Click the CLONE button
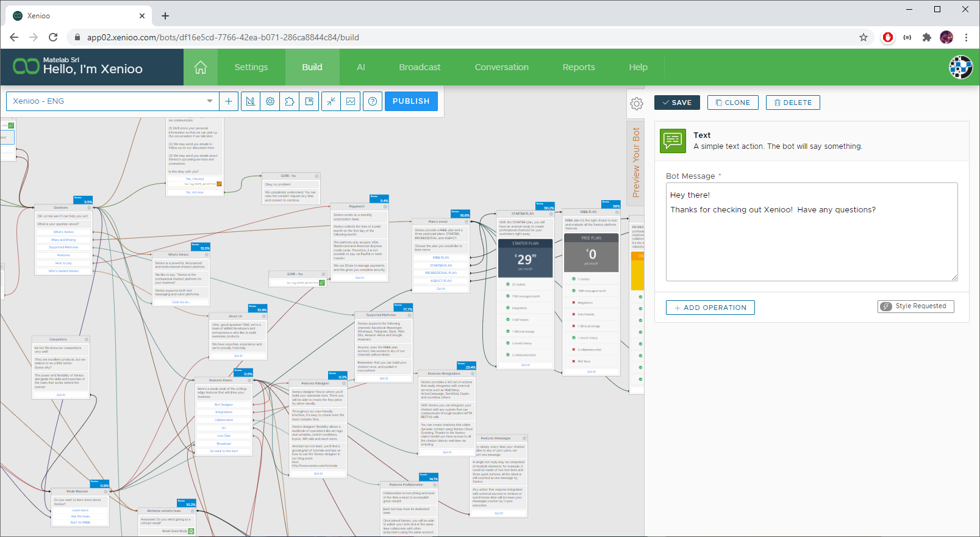This screenshot has width=980, height=537. pos(733,103)
